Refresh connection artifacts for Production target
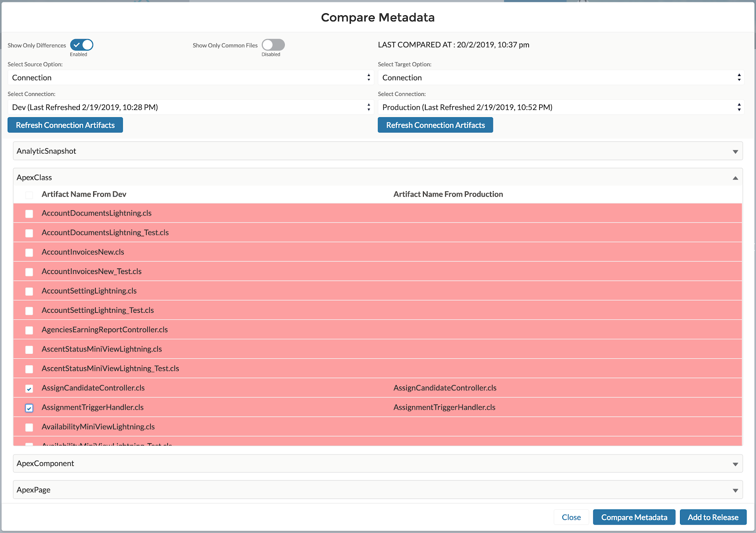Image resolution: width=756 pixels, height=533 pixels. pyautogui.click(x=435, y=125)
